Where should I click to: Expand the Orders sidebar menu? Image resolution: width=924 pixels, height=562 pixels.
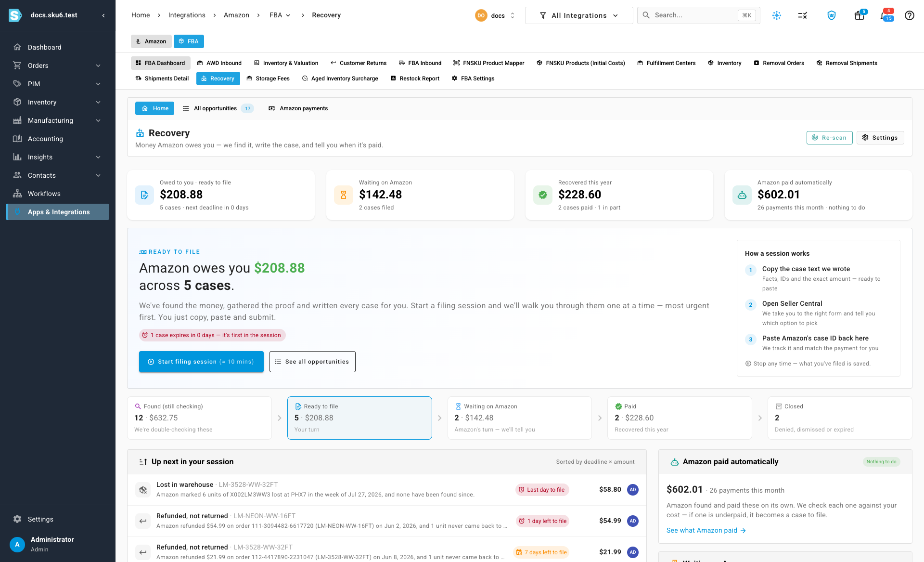point(58,65)
